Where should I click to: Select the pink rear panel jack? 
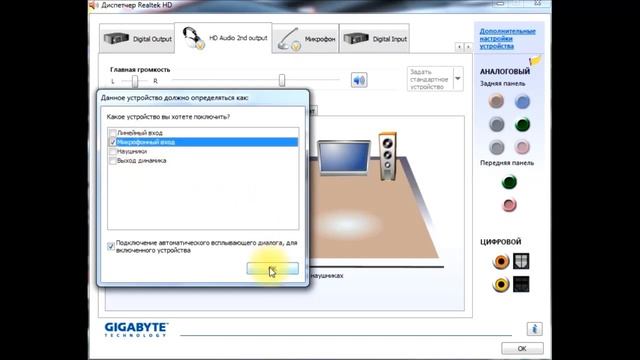click(x=522, y=147)
